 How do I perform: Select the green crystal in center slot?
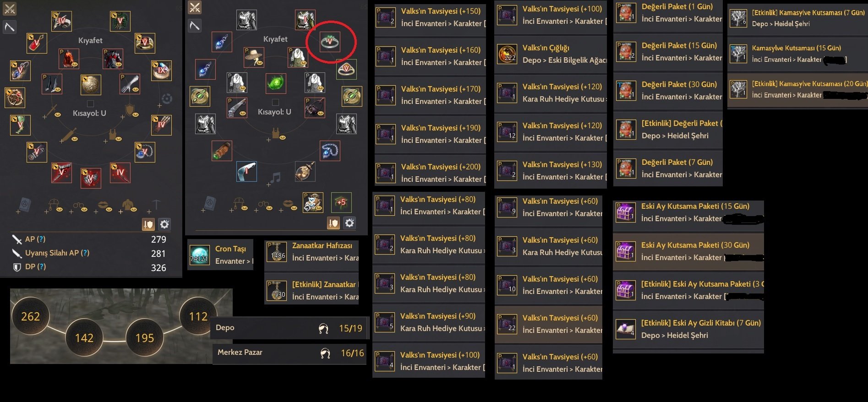tap(275, 83)
